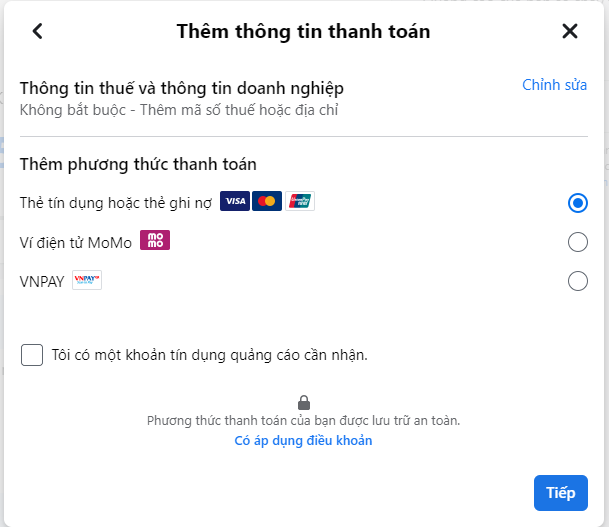The height and width of the screenshot is (527, 609).
Task: Click the UnionPay logo icon
Action: click(x=300, y=201)
